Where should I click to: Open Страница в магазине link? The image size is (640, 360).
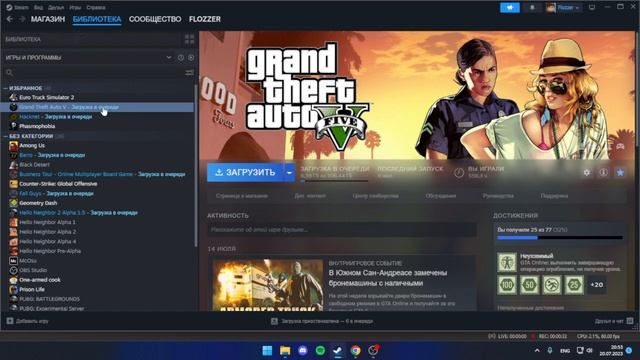[x=242, y=196]
